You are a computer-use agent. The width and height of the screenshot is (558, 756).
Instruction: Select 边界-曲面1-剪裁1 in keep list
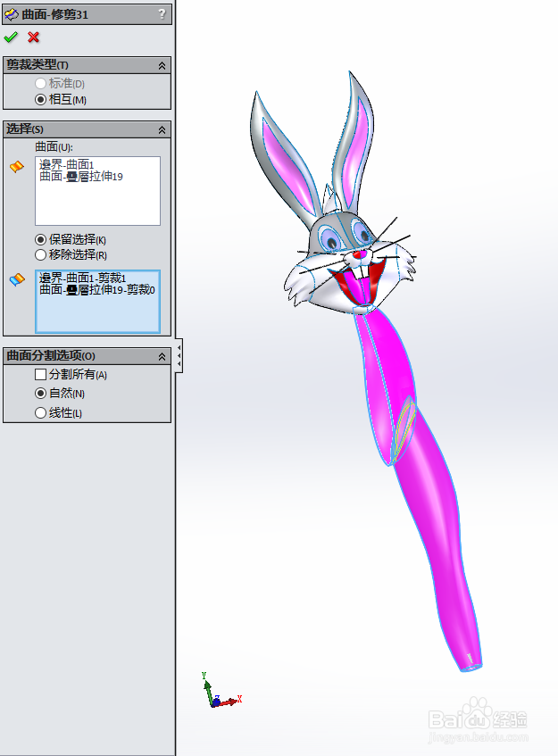point(82,278)
